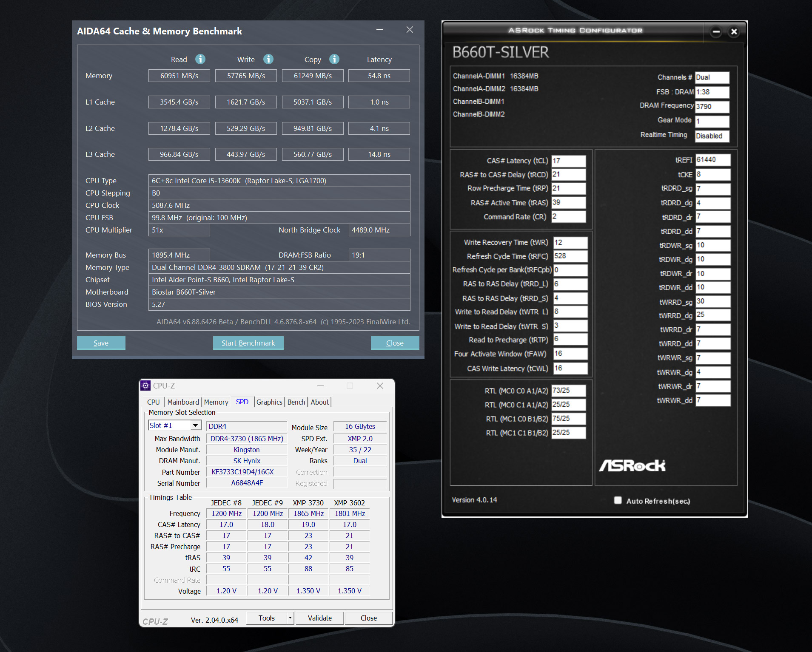Screen dimensions: 812x652
Task: Toggle the Auto Refresh(sec) checkbox
Action: [x=618, y=500]
